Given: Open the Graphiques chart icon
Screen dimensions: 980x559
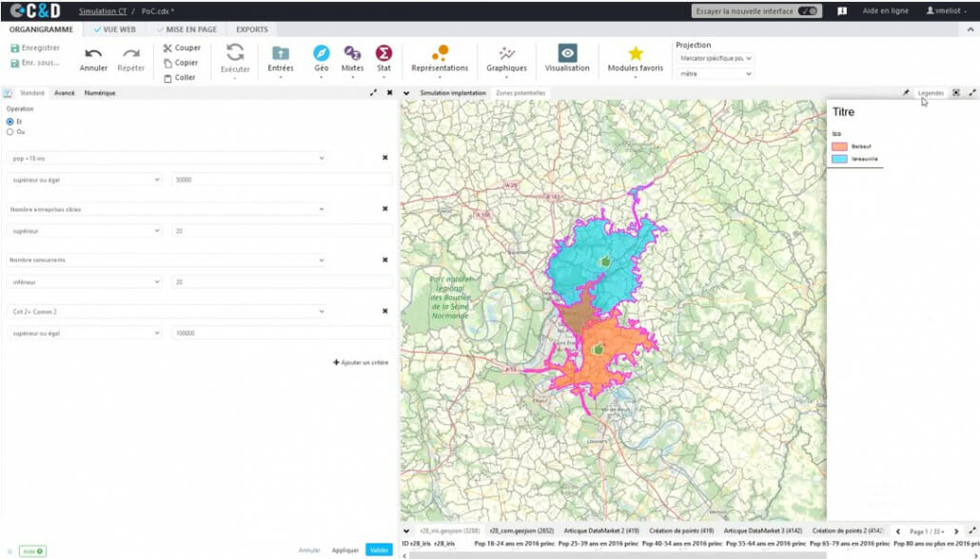Looking at the screenshot, I should (506, 53).
